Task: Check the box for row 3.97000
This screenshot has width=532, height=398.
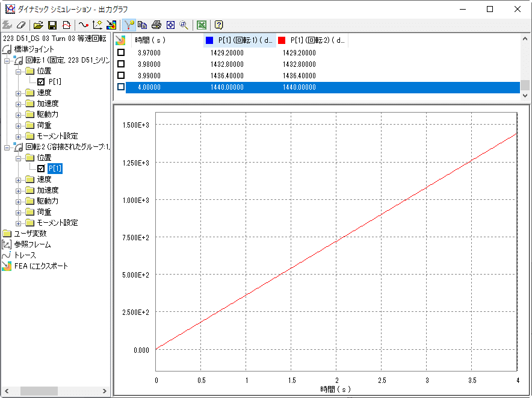Action: pyautogui.click(x=121, y=52)
